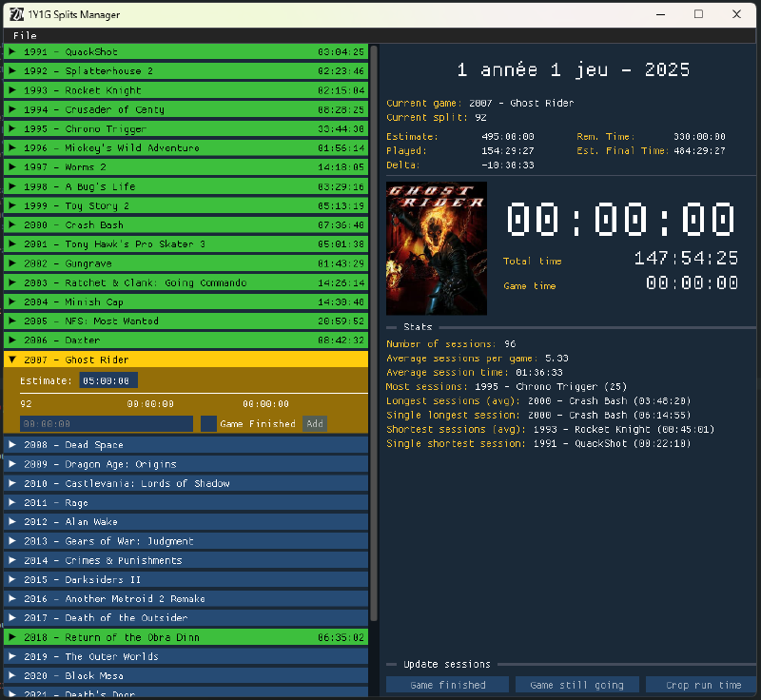Expand the 1995 - Chrono Trigger arrow
This screenshot has height=700, width=761.
(x=12, y=128)
